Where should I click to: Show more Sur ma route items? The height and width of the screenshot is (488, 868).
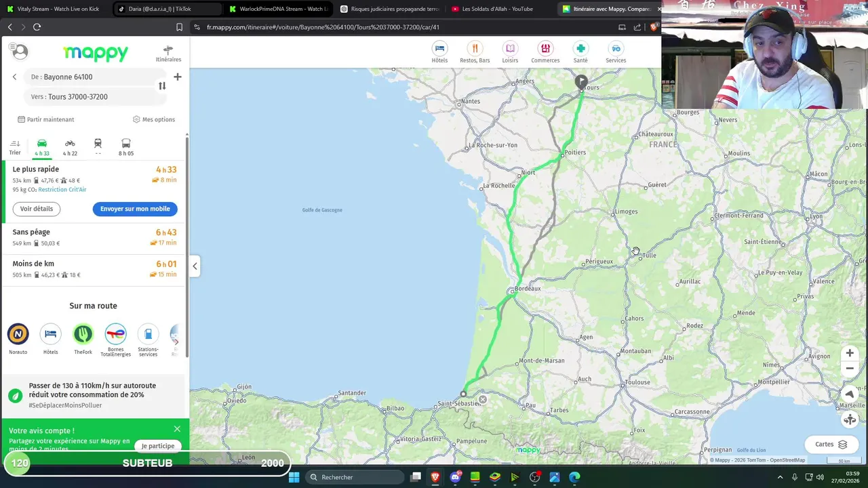(x=176, y=342)
